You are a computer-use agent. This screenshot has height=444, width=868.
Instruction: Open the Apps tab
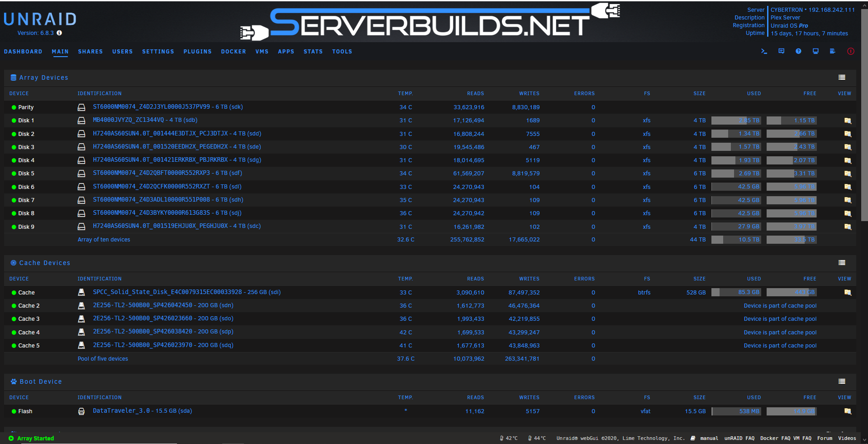(x=286, y=52)
